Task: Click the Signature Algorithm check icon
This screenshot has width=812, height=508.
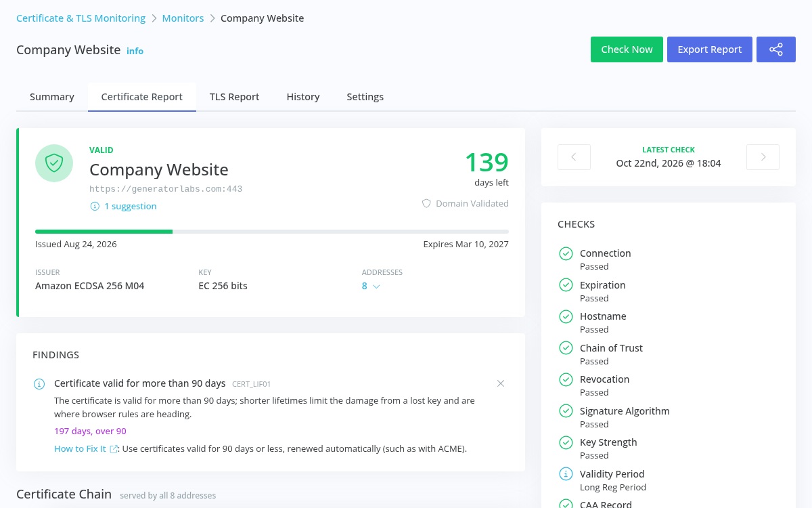Action: pyautogui.click(x=566, y=411)
